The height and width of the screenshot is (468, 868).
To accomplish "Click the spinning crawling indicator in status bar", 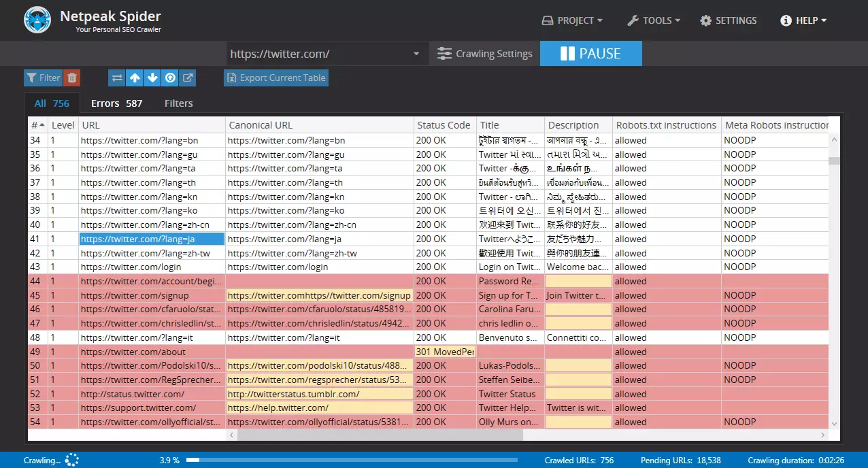I will [x=72, y=461].
